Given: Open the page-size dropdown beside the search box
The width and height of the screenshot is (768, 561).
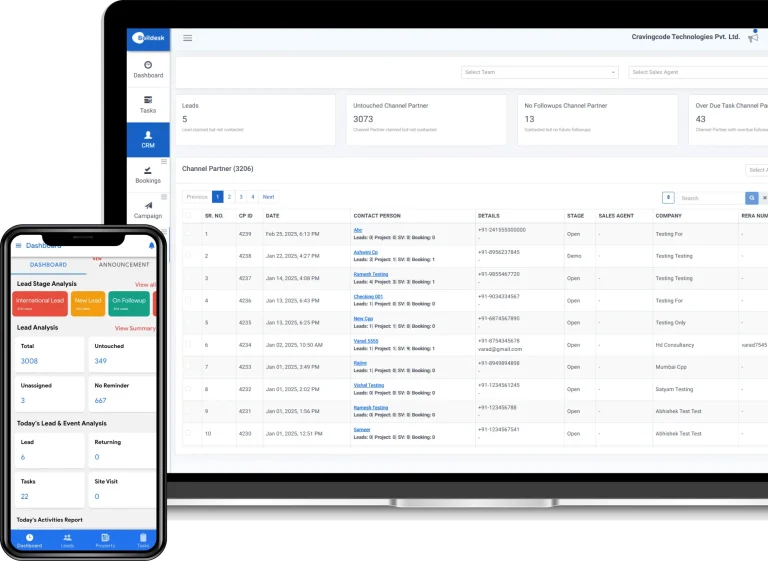Looking at the screenshot, I should 668,198.
